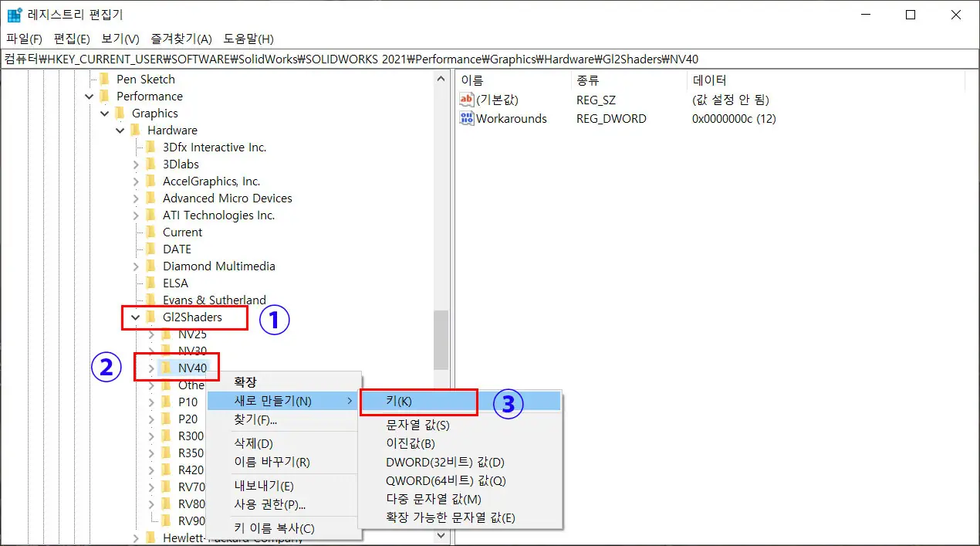Click the R420 folder icon
The image size is (980, 546).
pos(166,470)
